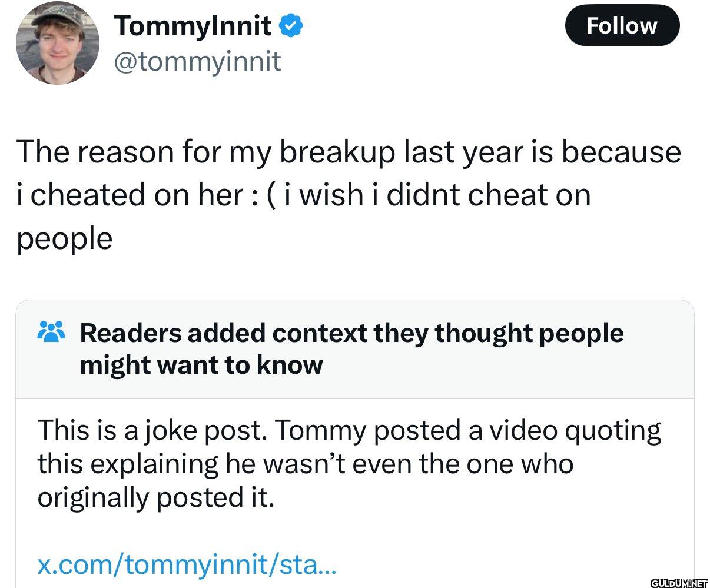The width and height of the screenshot is (710, 588).
Task: Open TommyInnit's profile picture
Action: click(58, 44)
